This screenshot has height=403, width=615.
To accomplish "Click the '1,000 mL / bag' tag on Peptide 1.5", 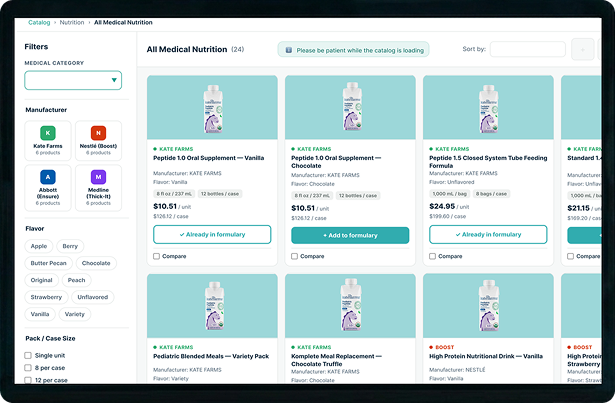I will [449, 194].
